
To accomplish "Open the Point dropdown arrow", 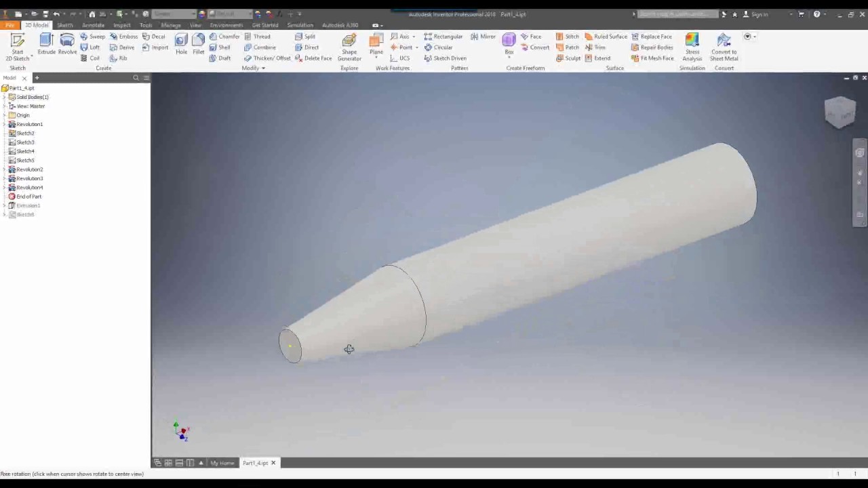I will coord(416,47).
